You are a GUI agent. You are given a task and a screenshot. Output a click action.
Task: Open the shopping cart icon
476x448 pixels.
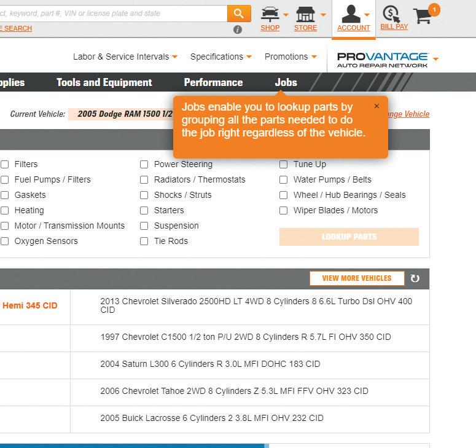422,16
